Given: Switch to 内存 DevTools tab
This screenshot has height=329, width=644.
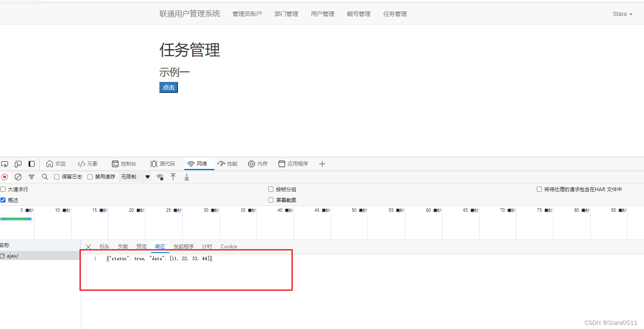Looking at the screenshot, I should click(x=258, y=164).
